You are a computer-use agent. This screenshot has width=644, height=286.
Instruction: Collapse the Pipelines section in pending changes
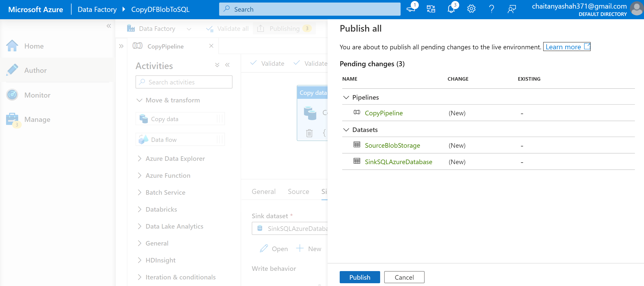pos(346,97)
